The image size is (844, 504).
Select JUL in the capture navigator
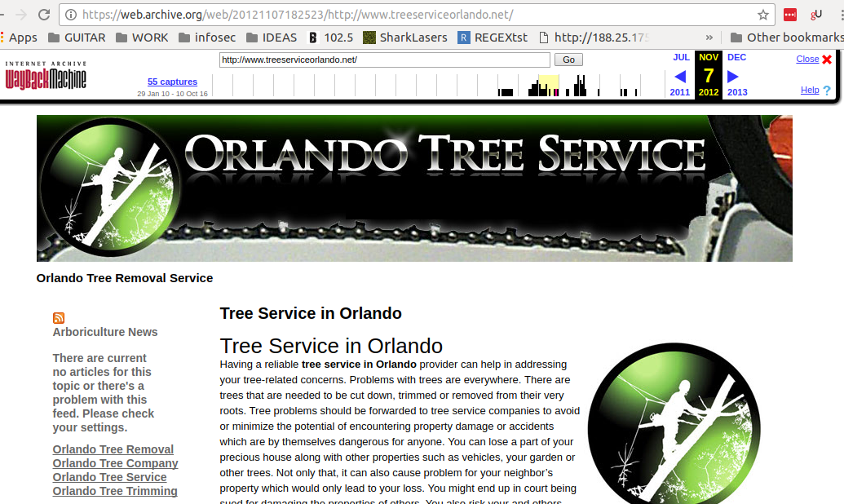tap(681, 57)
